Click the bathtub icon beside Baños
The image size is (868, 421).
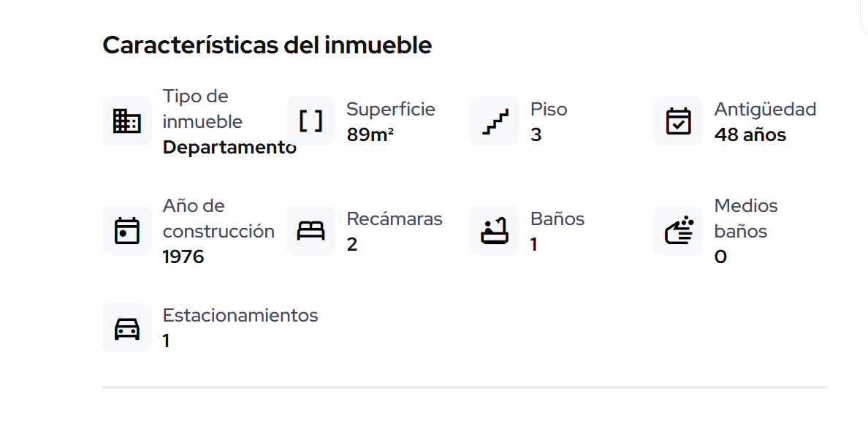[x=495, y=230]
